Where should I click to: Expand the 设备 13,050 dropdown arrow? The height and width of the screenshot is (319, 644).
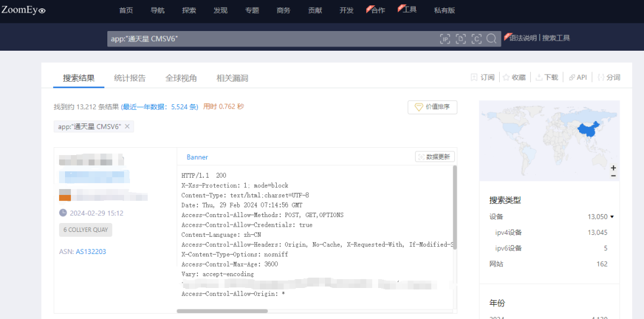click(x=612, y=217)
